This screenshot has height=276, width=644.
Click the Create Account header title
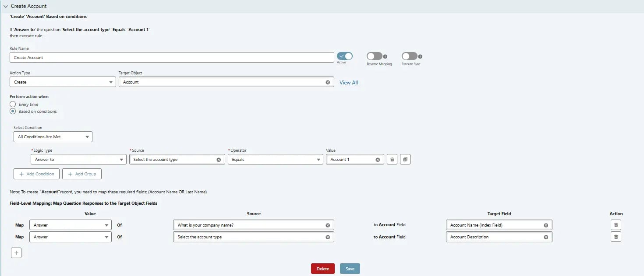29,6
